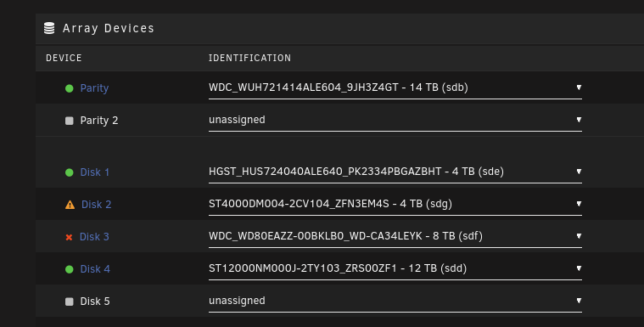Open the Parity device link
Viewport: 644px width, 327px height.
point(94,88)
